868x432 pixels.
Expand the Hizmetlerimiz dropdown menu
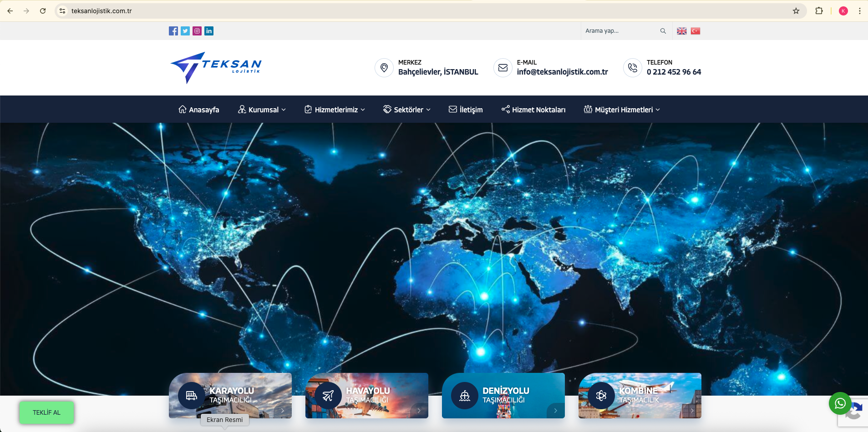(x=335, y=110)
